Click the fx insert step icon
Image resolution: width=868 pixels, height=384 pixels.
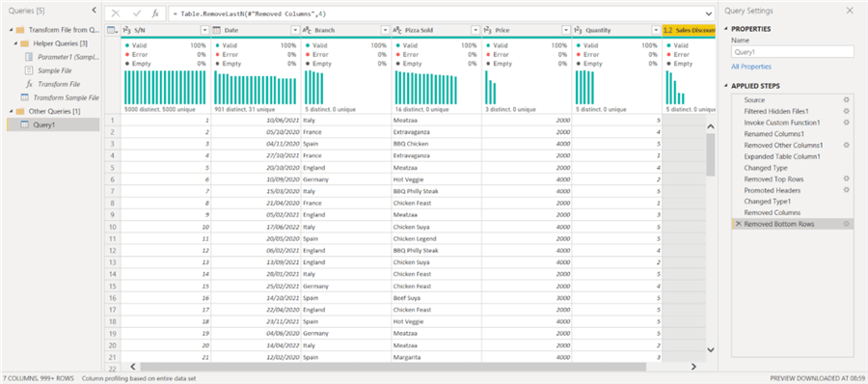155,14
